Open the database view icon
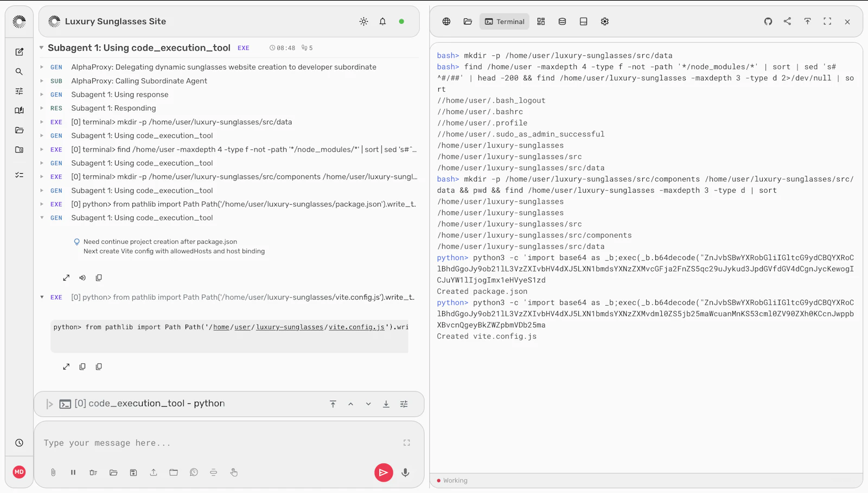This screenshot has width=868, height=493. (x=562, y=22)
